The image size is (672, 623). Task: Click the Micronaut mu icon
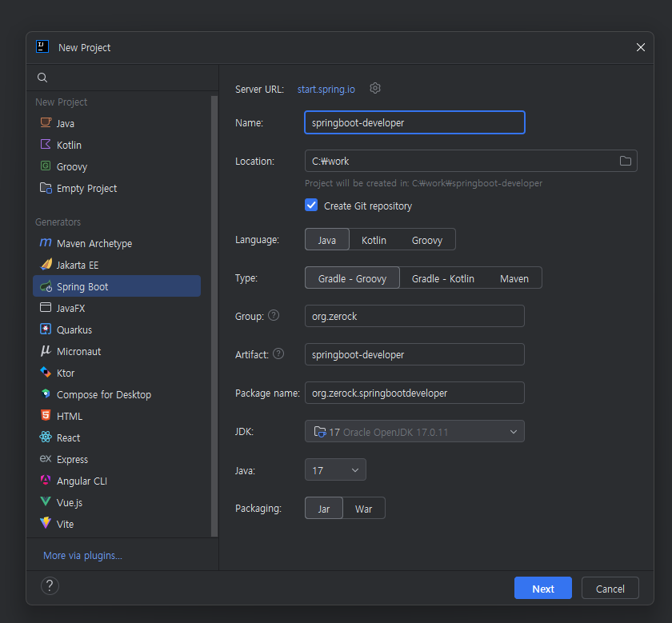click(x=46, y=351)
